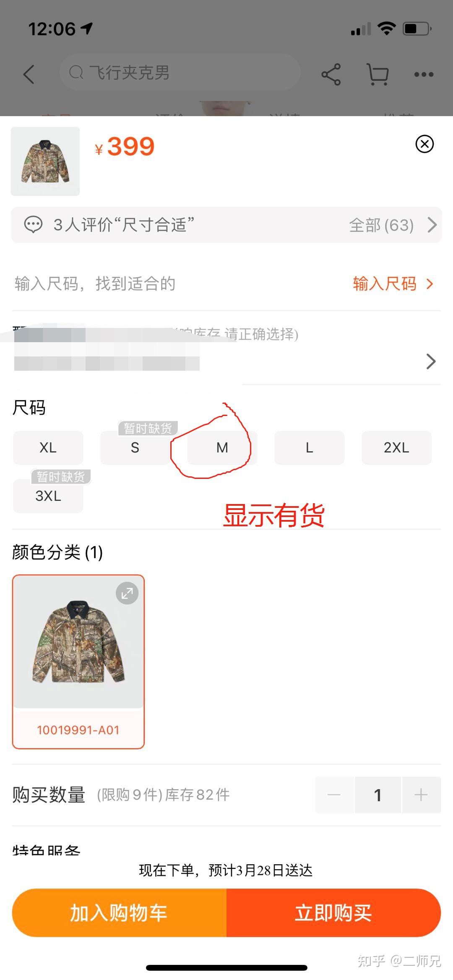Open the shopping cart icon

coord(377,75)
